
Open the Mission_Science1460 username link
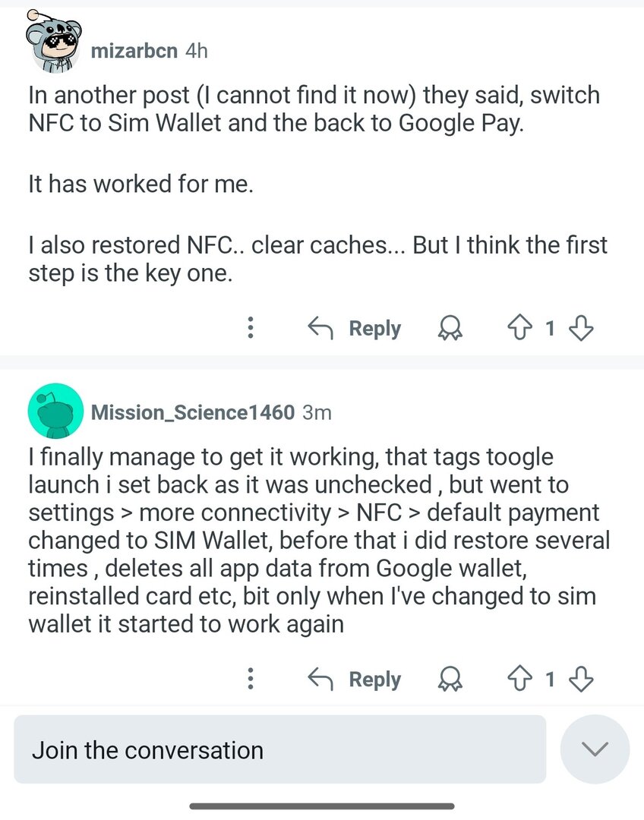pyautogui.click(x=192, y=412)
